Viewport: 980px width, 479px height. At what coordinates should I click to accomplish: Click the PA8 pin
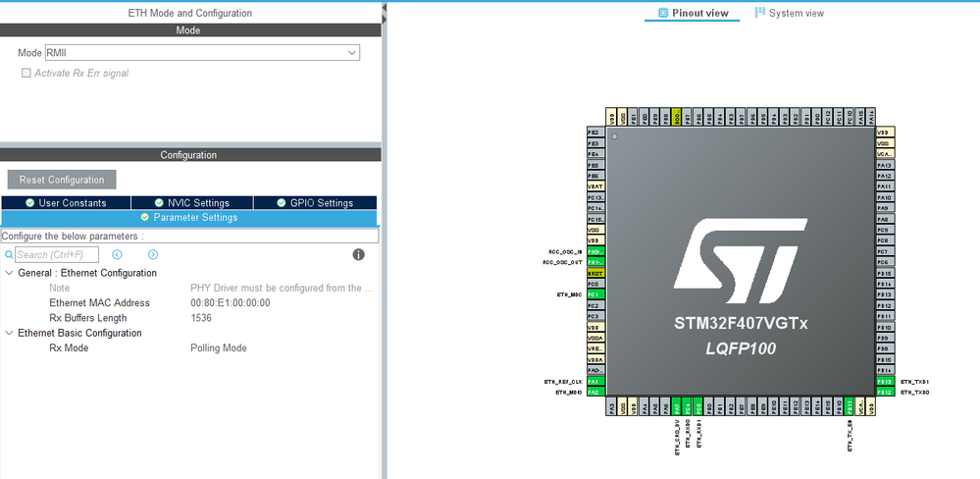coord(886,220)
